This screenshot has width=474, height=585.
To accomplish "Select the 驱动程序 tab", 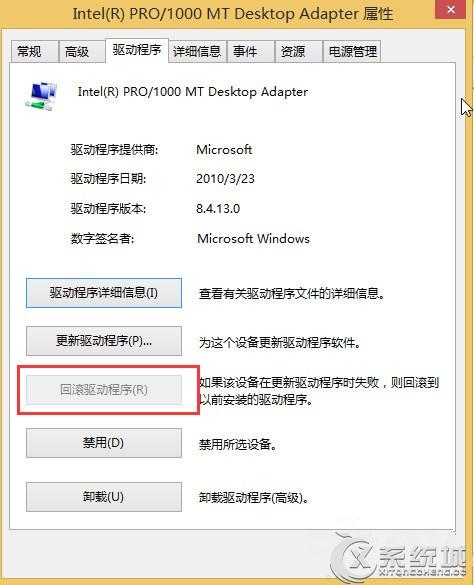I will click(137, 50).
